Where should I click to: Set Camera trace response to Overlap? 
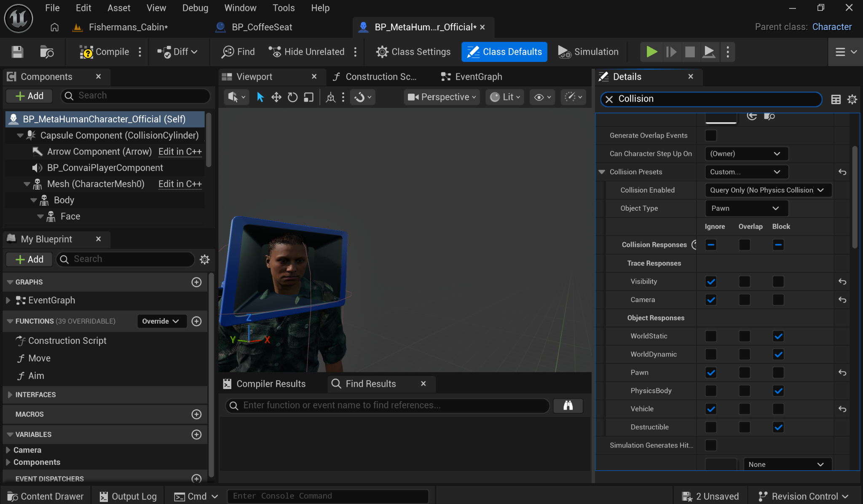tap(744, 300)
